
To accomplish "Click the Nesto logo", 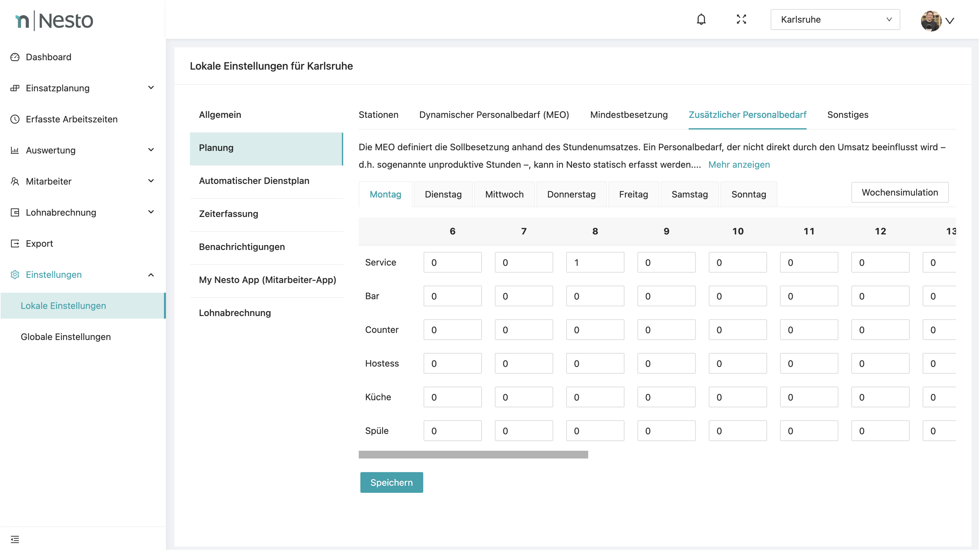I will click(54, 21).
